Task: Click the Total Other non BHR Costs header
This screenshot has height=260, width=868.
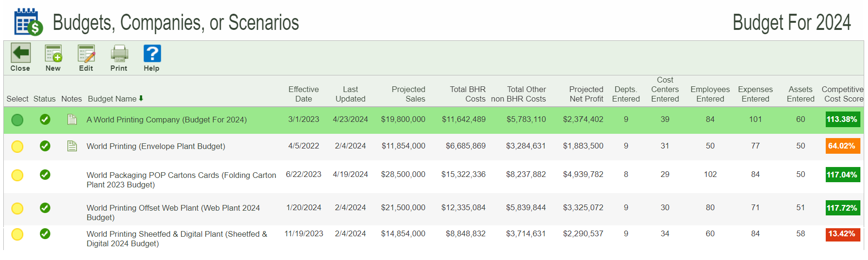Action: pyautogui.click(x=519, y=94)
